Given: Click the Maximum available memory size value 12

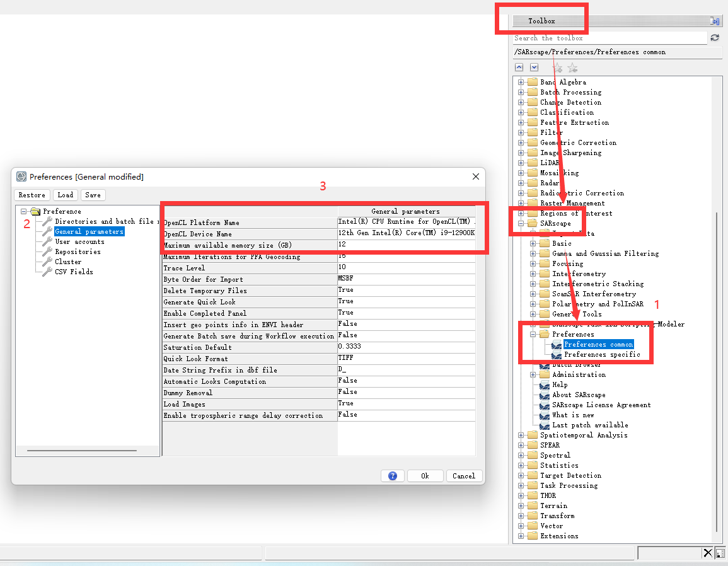Looking at the screenshot, I should click(407, 245).
